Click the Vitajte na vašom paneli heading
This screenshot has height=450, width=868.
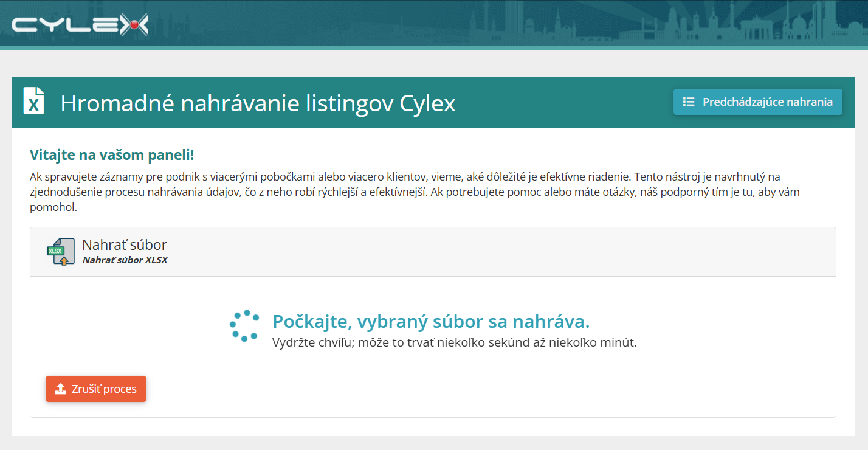(112, 154)
